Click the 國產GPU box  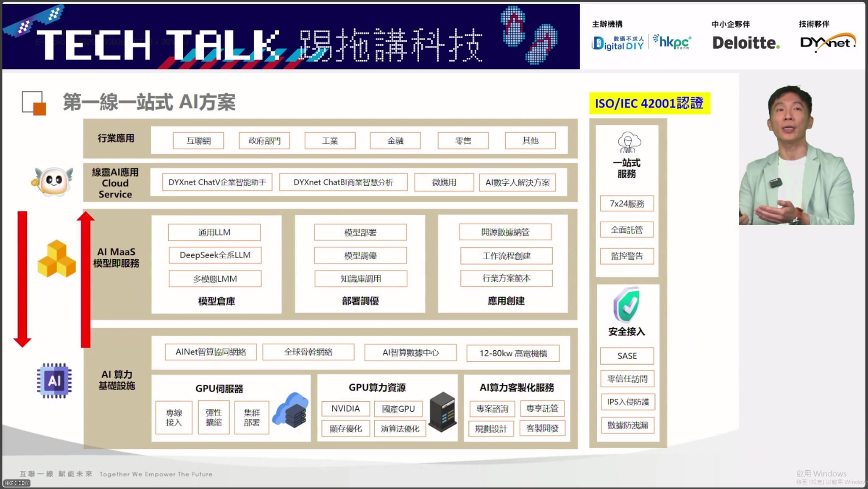(x=398, y=409)
